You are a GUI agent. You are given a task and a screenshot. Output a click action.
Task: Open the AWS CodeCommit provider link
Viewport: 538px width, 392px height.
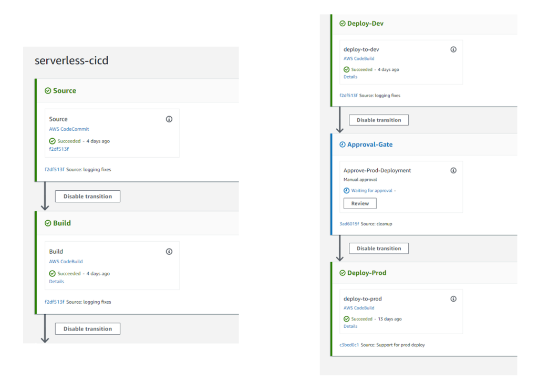point(69,129)
